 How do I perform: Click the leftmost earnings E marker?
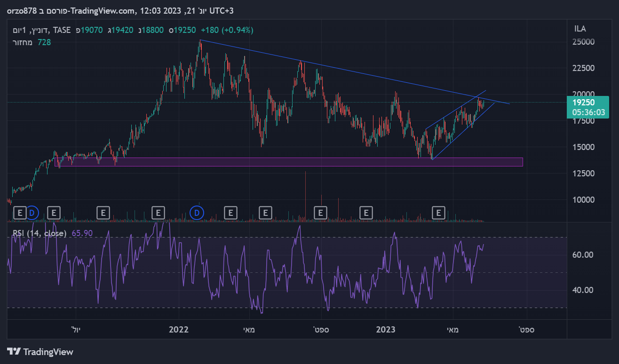point(20,213)
